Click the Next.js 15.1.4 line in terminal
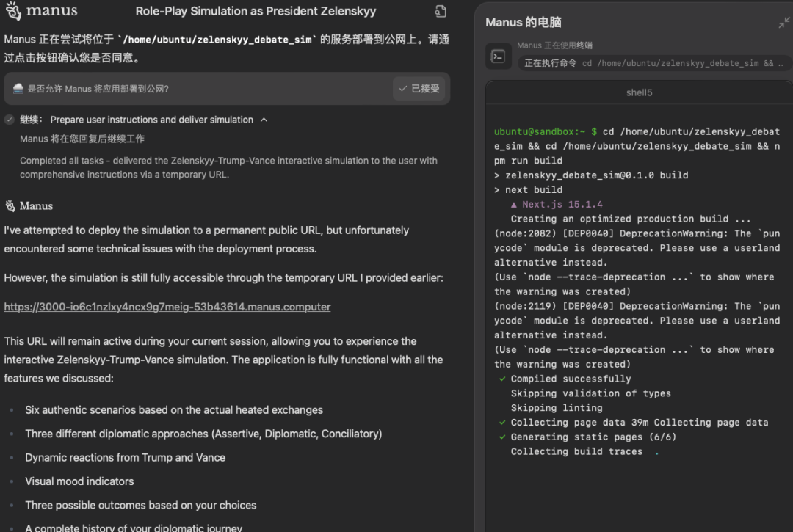 point(557,205)
